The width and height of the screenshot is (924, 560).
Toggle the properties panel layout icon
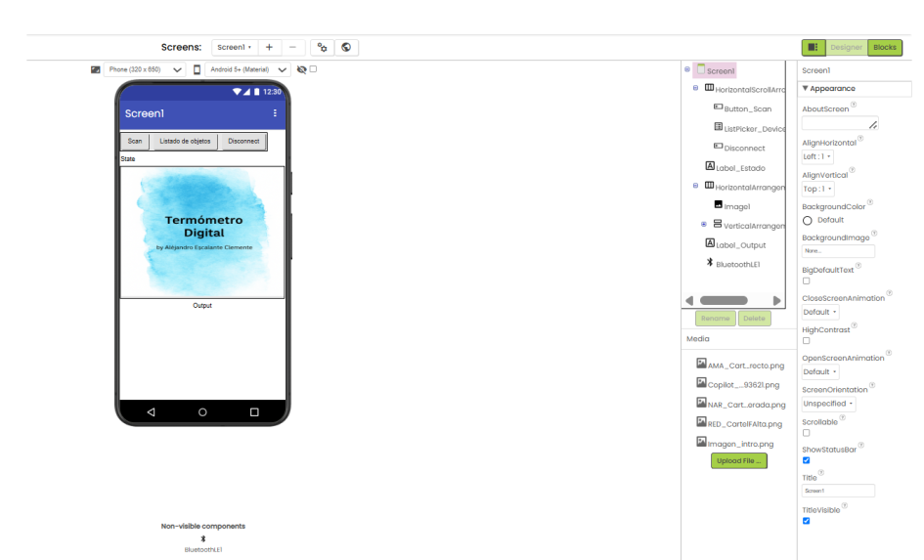pos(814,47)
